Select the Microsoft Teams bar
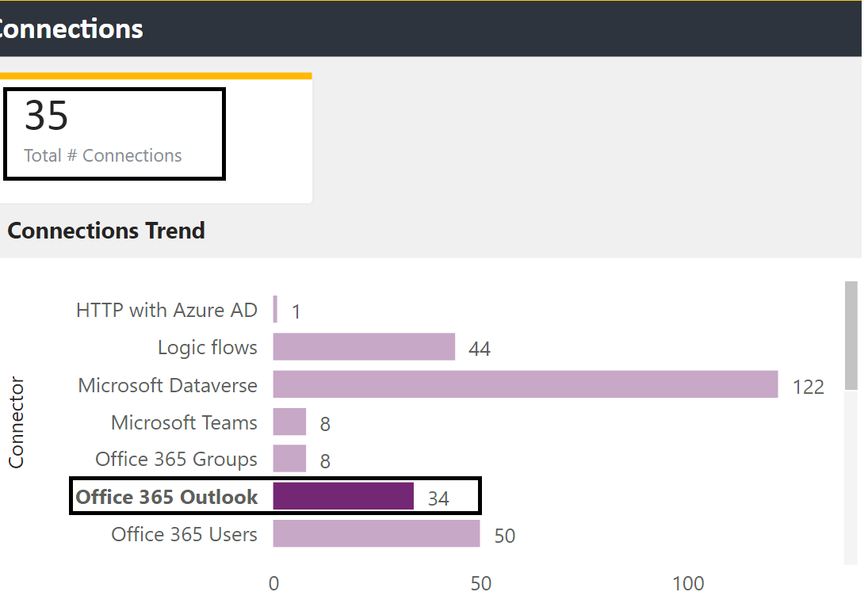868x607 pixels. click(289, 422)
